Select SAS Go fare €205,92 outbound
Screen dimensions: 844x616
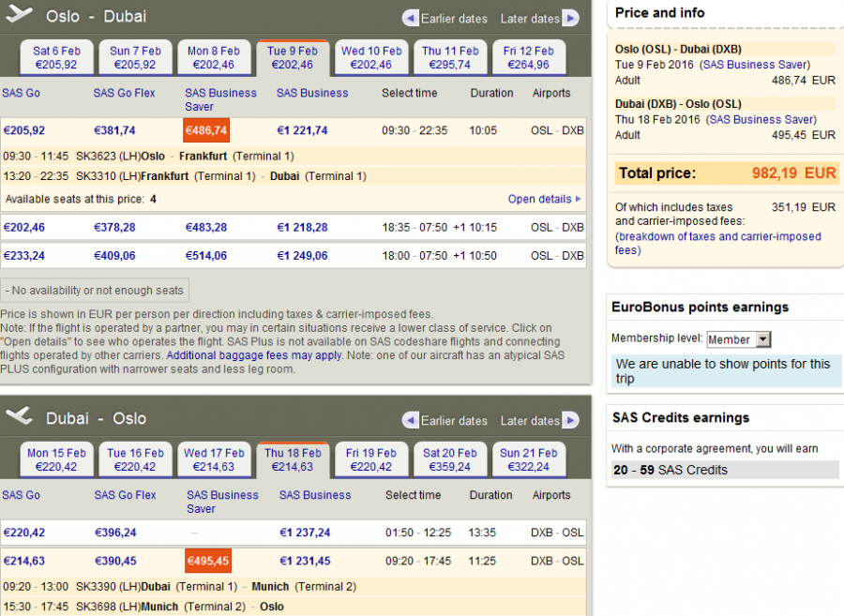pos(24,130)
